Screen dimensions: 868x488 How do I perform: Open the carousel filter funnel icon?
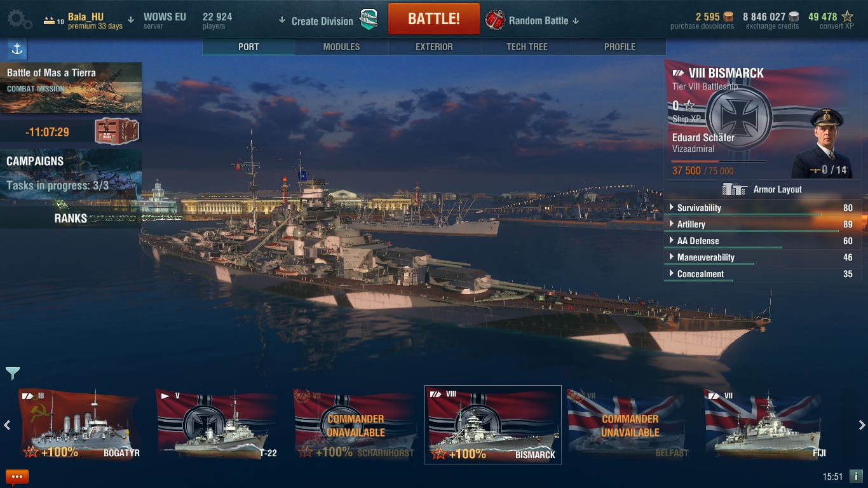coord(13,373)
